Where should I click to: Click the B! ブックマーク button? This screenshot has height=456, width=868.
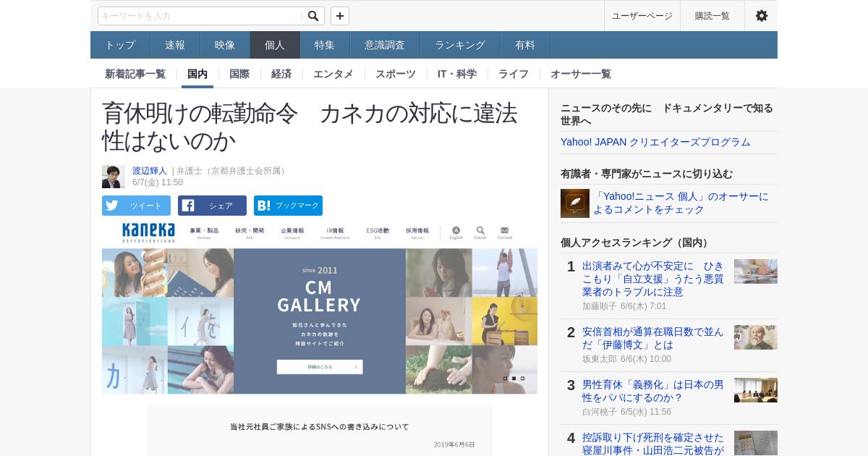tap(288, 206)
